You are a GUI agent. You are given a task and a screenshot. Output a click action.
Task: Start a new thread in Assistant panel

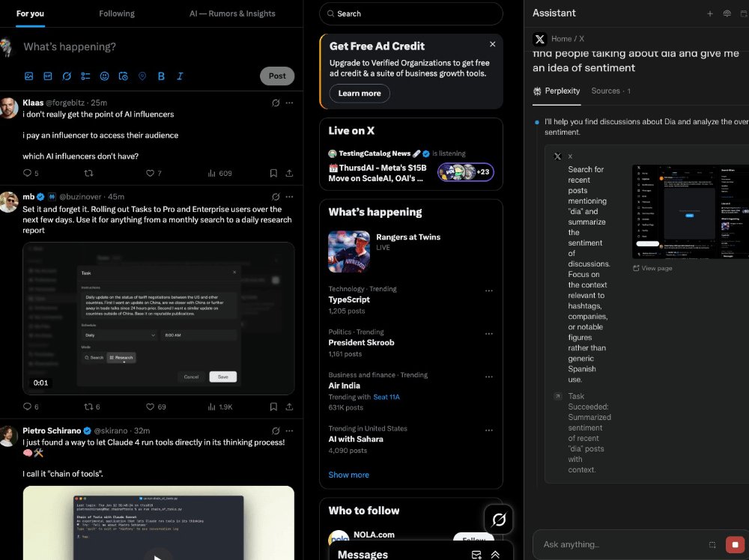tap(710, 13)
